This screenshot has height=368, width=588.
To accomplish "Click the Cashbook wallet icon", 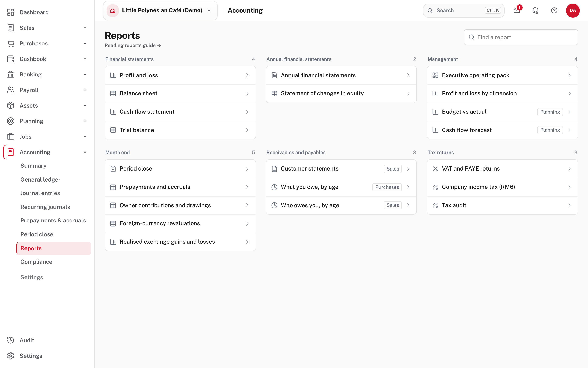I will [x=10, y=59].
